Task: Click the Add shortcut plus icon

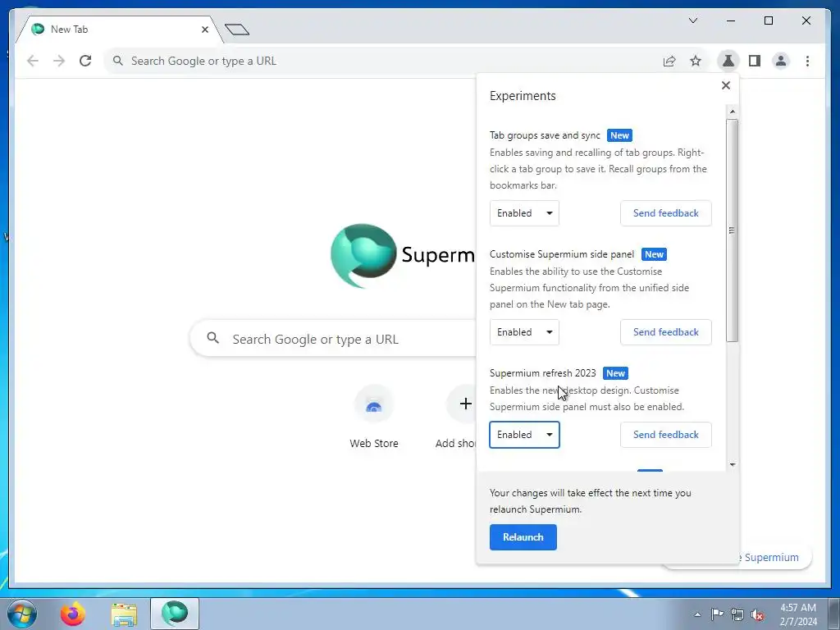Action: pyautogui.click(x=466, y=404)
